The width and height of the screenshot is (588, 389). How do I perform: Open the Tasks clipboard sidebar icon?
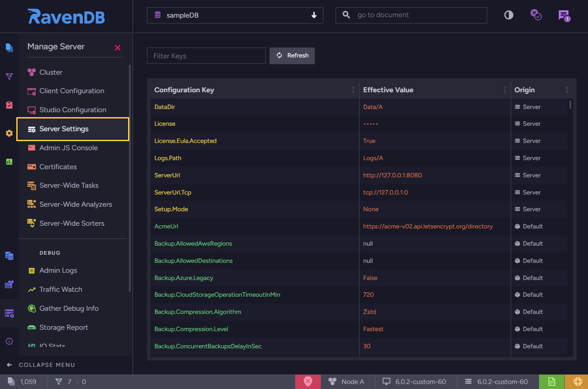(9, 105)
